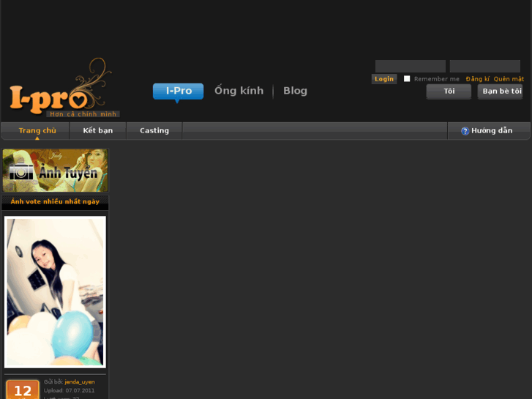Viewport: 532px width, 399px height.
Task: Select the I-Pro top tab
Action: [x=178, y=92]
